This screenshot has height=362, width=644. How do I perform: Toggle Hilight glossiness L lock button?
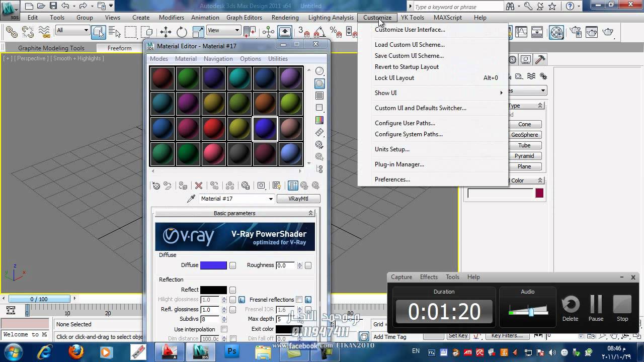click(x=242, y=300)
